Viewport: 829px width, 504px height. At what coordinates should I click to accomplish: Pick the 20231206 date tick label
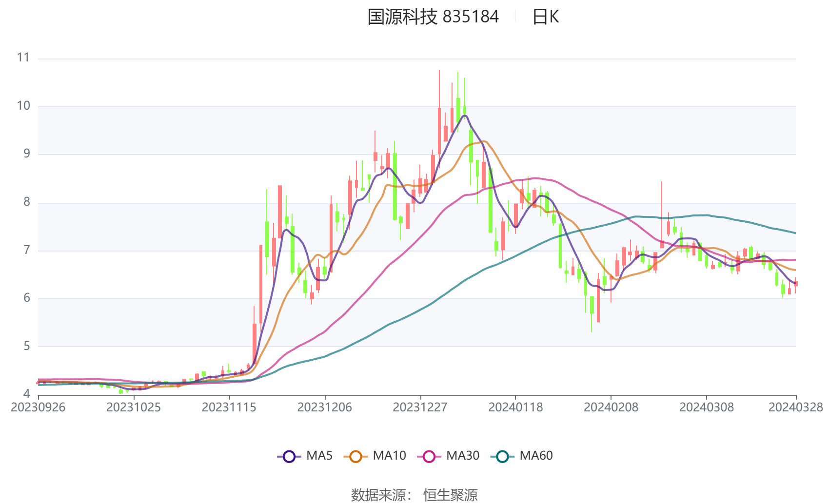(325, 407)
